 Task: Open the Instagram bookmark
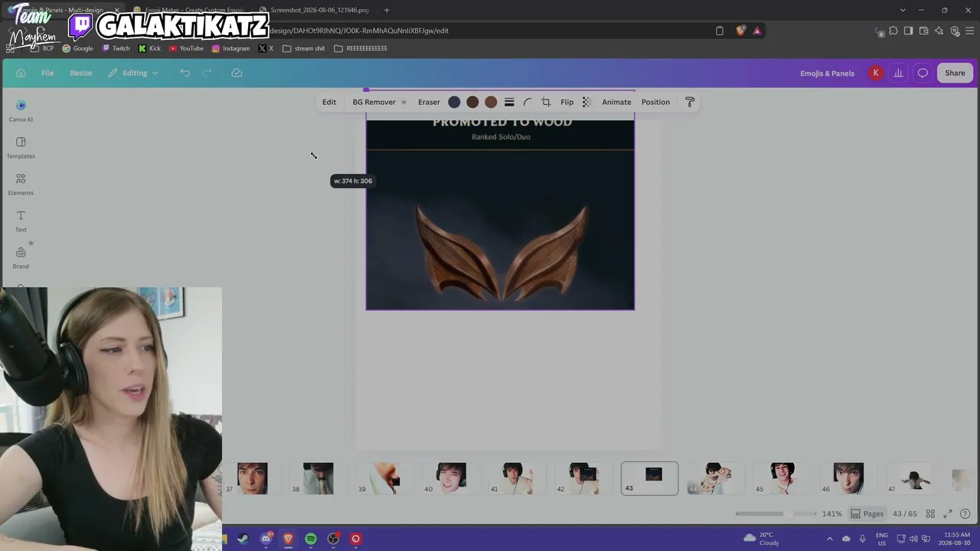pos(231,48)
